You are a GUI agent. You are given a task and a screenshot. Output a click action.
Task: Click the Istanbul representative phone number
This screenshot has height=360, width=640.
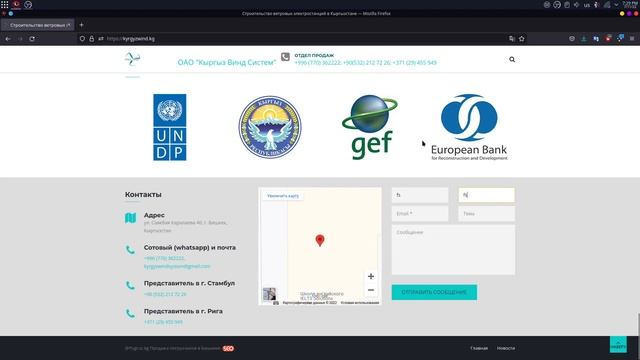click(165, 294)
